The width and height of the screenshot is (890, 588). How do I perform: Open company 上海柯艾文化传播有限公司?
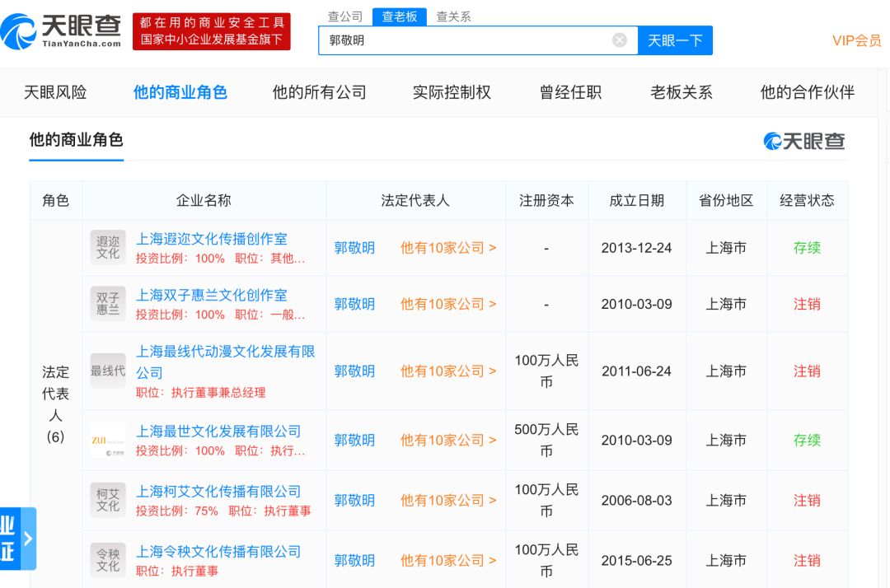(218, 491)
